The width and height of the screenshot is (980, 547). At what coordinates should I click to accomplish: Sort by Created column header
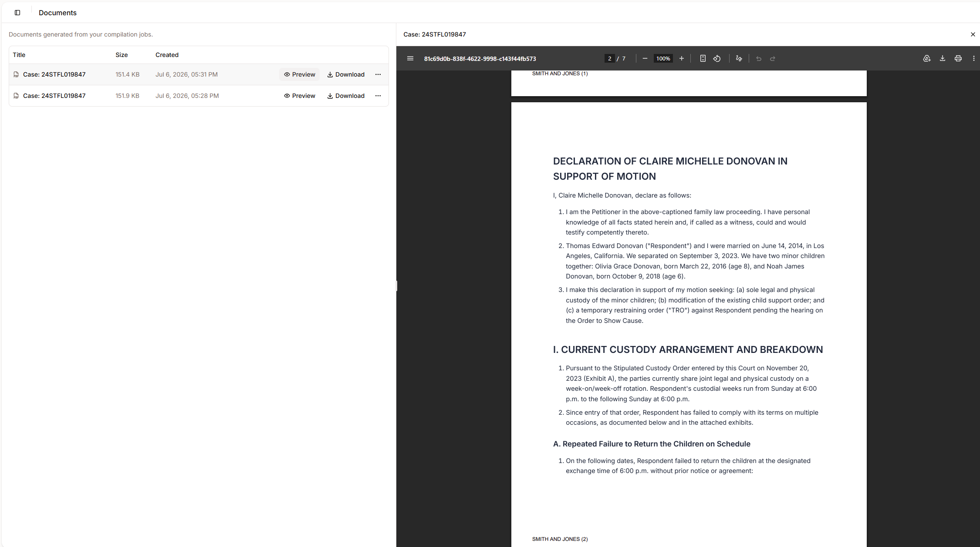click(167, 55)
